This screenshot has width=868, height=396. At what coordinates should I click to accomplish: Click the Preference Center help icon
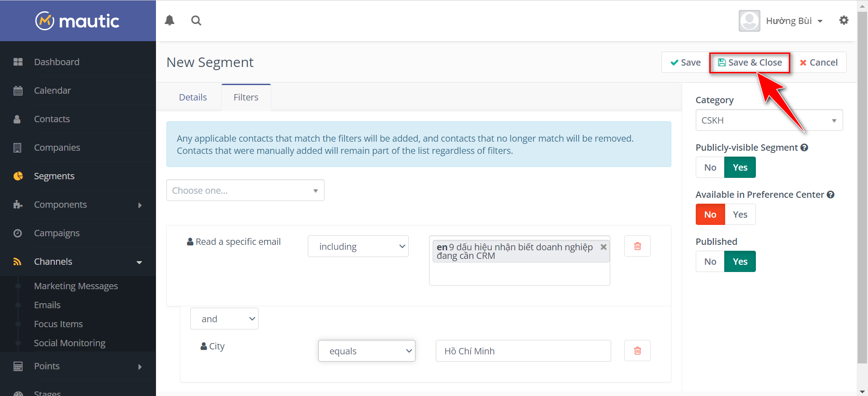830,195
